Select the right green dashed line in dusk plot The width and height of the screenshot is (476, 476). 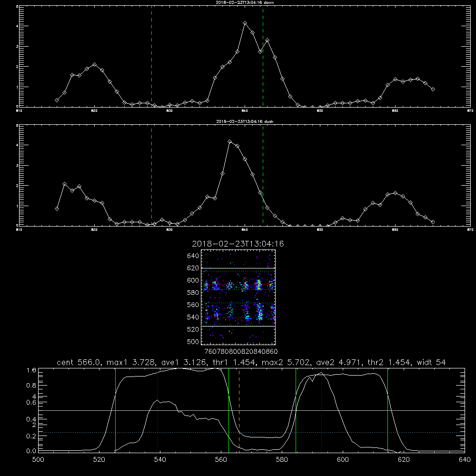pos(263,176)
